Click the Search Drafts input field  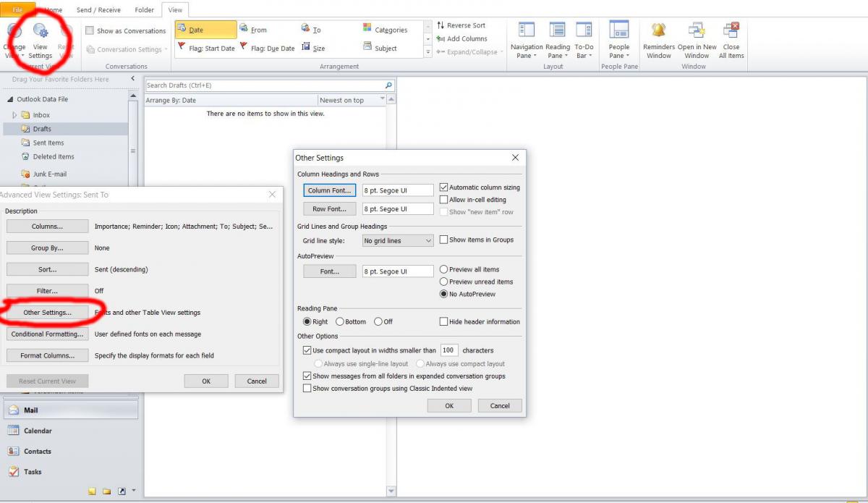tap(264, 85)
